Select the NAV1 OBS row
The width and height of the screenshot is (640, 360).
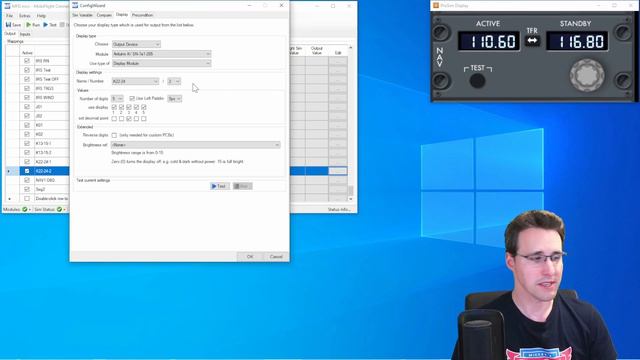pos(44,180)
